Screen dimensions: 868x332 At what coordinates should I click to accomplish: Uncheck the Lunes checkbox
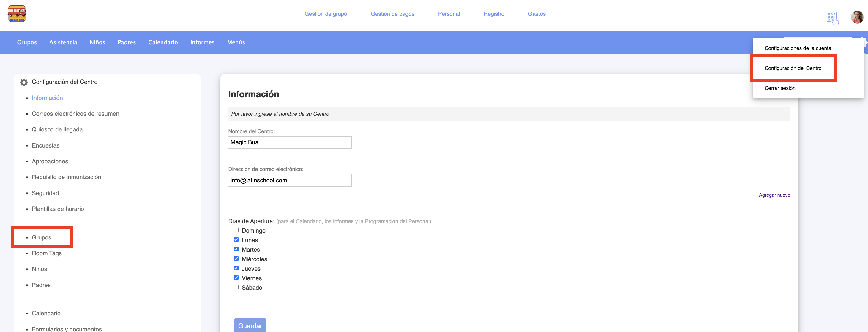coord(236,239)
